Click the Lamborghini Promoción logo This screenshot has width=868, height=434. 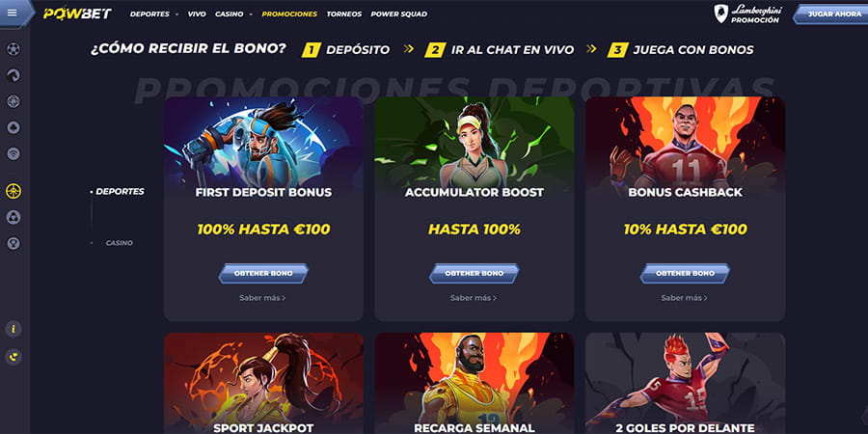click(x=747, y=14)
